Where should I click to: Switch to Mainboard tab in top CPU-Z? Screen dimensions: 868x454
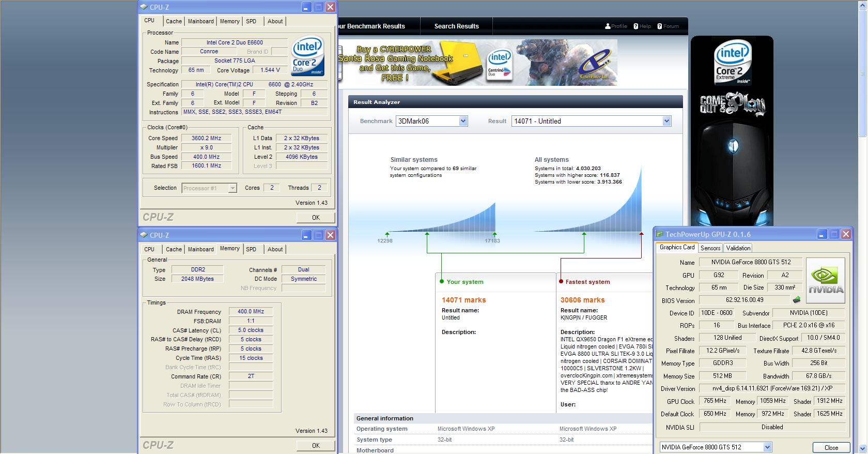[x=200, y=21]
